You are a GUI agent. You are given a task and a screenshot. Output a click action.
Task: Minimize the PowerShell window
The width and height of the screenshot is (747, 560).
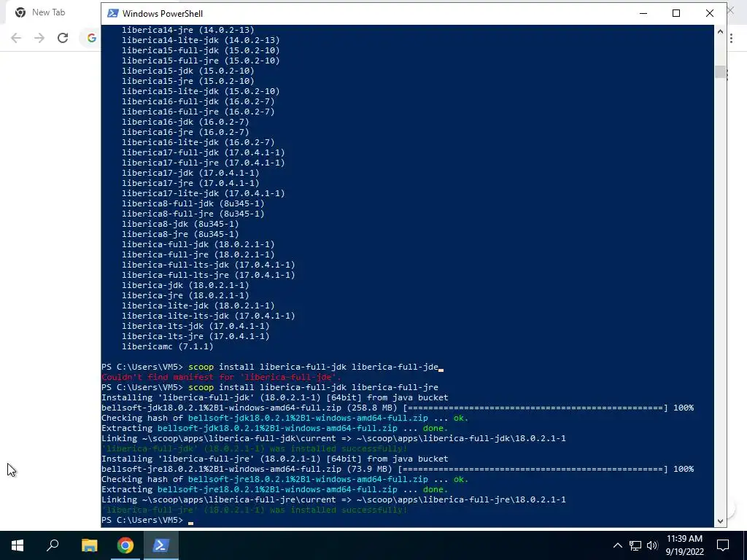click(x=643, y=13)
